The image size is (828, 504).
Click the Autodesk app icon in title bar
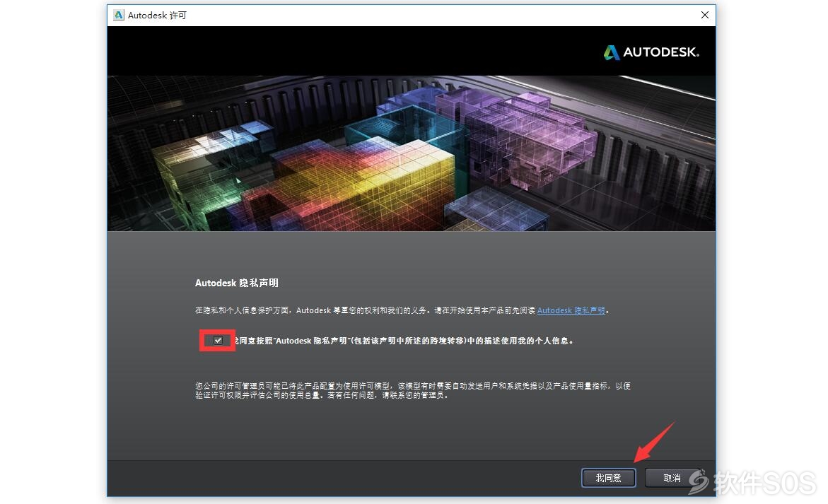pyautogui.click(x=118, y=16)
